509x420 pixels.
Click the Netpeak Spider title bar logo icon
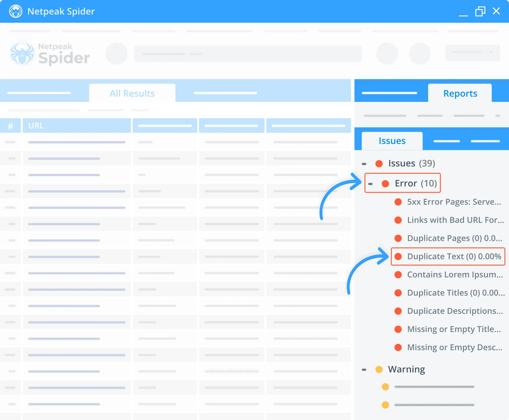coord(15,11)
